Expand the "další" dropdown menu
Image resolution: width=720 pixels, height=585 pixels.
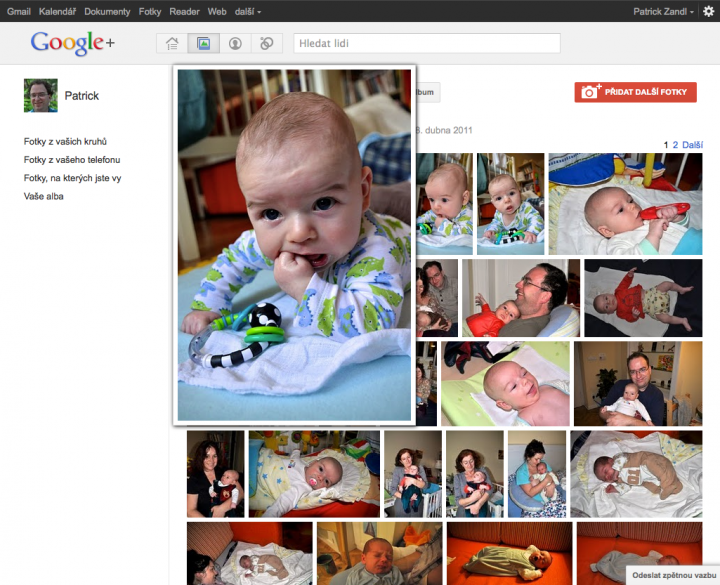pyautogui.click(x=248, y=11)
